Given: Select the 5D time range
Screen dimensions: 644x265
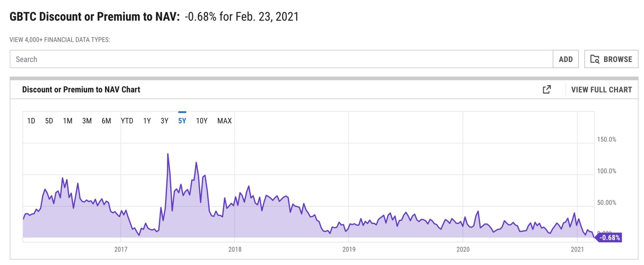Looking at the screenshot, I should (x=49, y=121).
